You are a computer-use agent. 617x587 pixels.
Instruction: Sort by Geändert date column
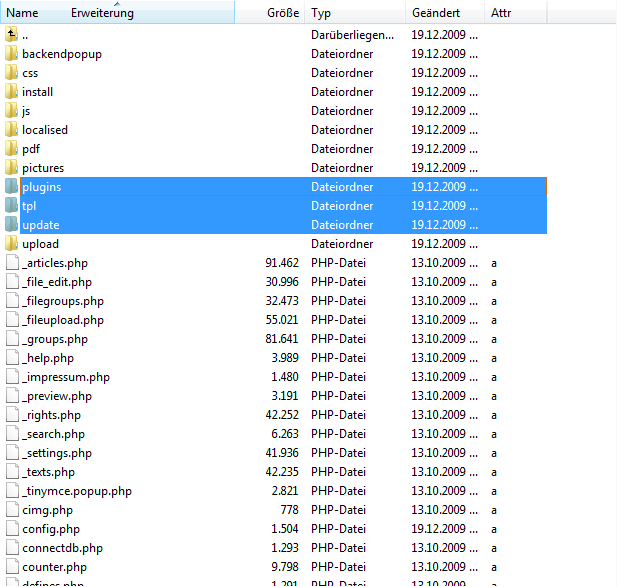[x=436, y=13]
